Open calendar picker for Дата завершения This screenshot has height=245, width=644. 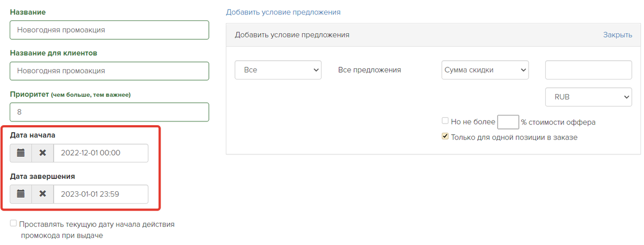21,194
